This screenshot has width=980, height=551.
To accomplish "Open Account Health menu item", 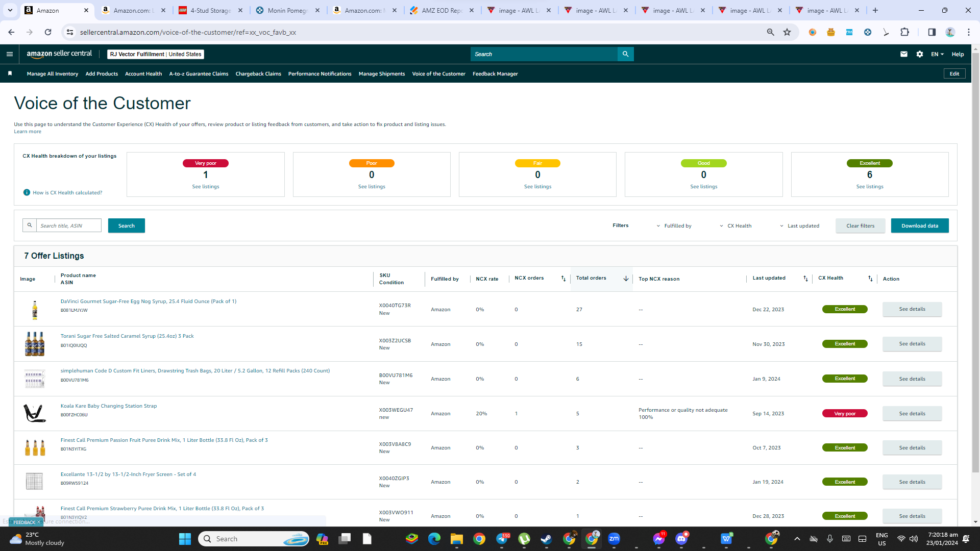I will 143,74.
